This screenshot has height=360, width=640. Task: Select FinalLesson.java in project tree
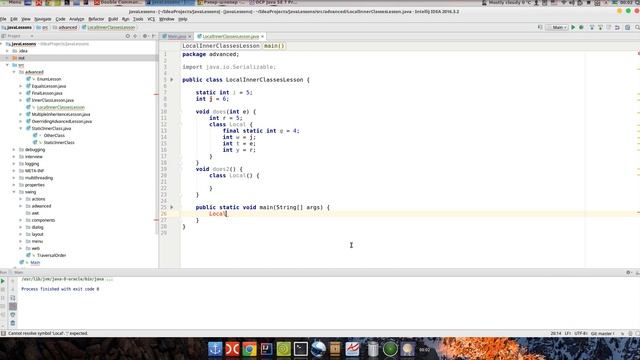(x=47, y=93)
